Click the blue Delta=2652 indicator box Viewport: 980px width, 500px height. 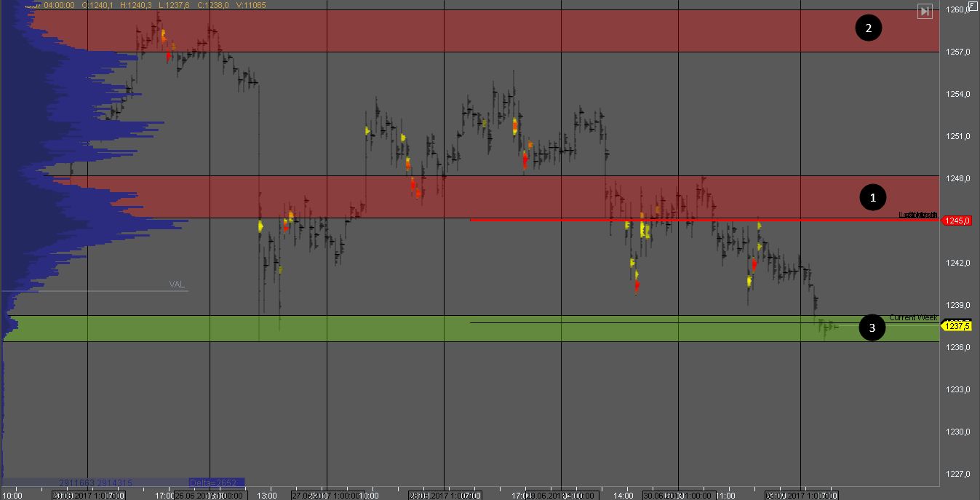(216, 483)
